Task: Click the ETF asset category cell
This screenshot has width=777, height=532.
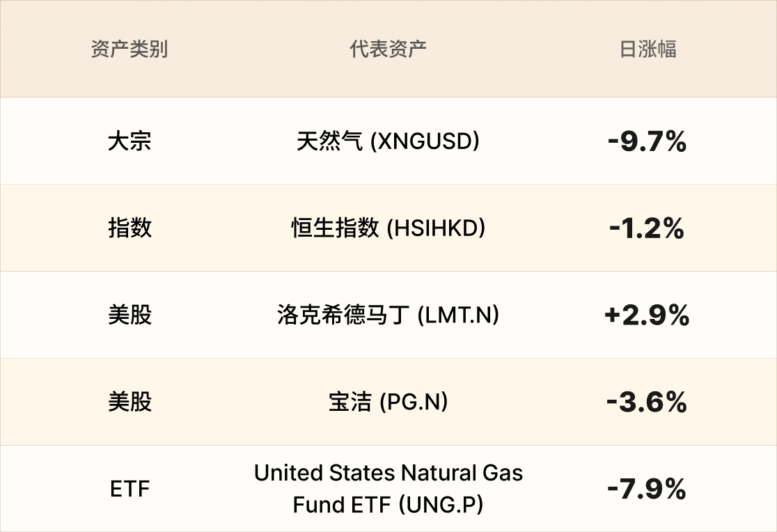Action: [x=129, y=489]
